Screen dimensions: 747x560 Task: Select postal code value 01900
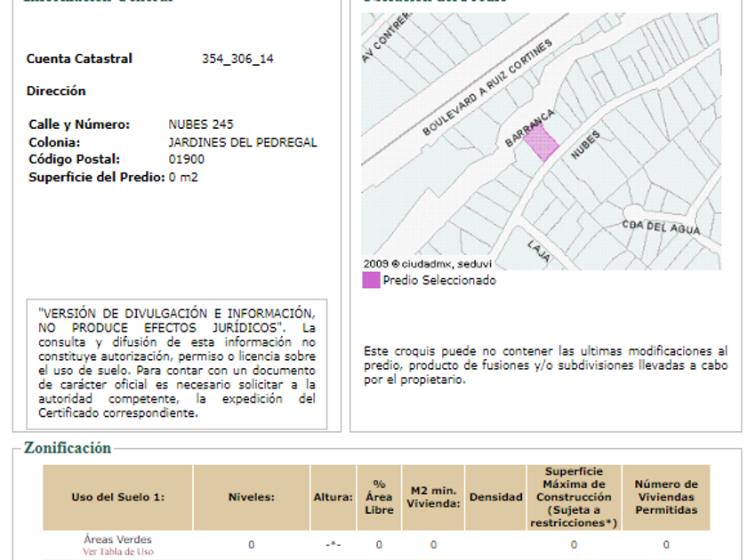186,159
